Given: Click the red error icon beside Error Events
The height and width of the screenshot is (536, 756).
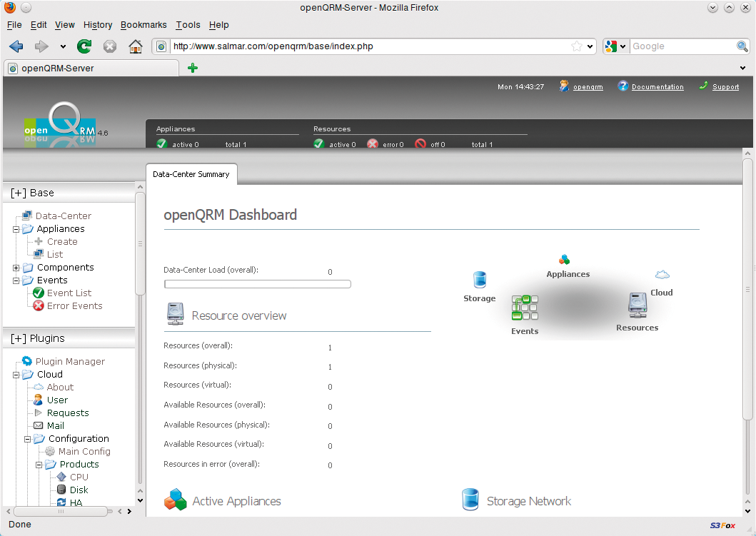Looking at the screenshot, I should click(39, 305).
